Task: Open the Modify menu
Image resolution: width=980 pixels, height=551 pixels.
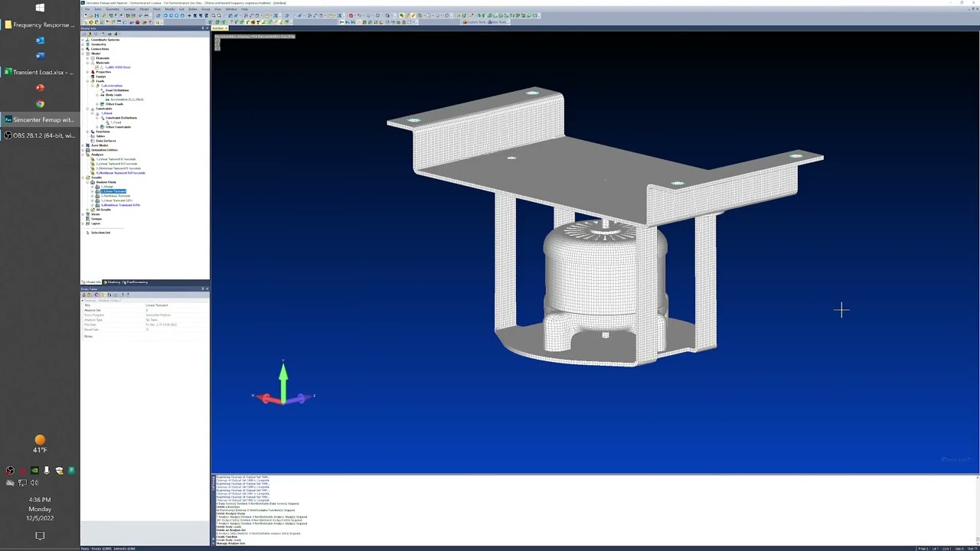Action: pyautogui.click(x=170, y=9)
